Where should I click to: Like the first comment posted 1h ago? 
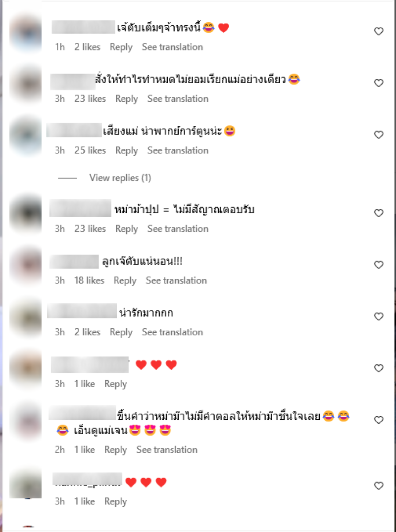click(x=378, y=31)
